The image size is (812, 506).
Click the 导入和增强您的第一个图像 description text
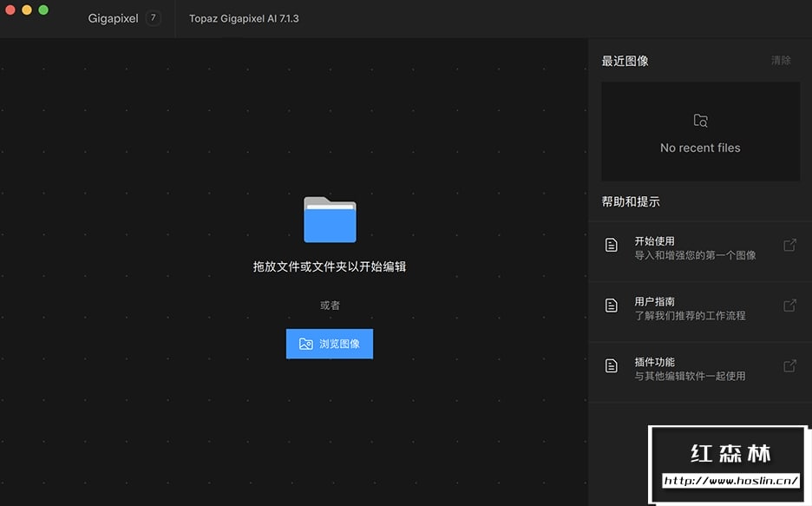tap(696, 255)
